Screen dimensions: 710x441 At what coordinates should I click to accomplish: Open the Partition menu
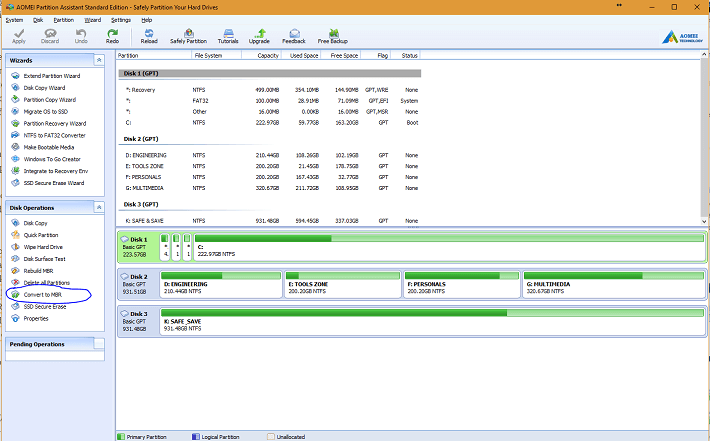pos(63,20)
